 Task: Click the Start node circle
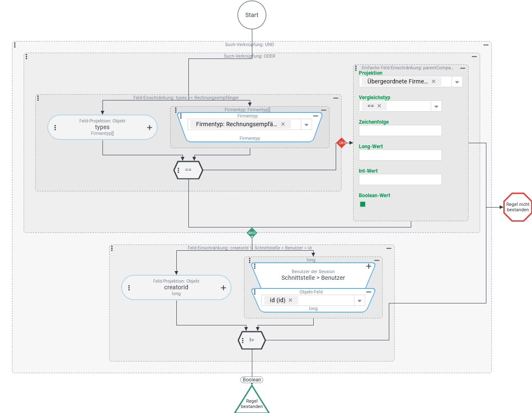252,15
